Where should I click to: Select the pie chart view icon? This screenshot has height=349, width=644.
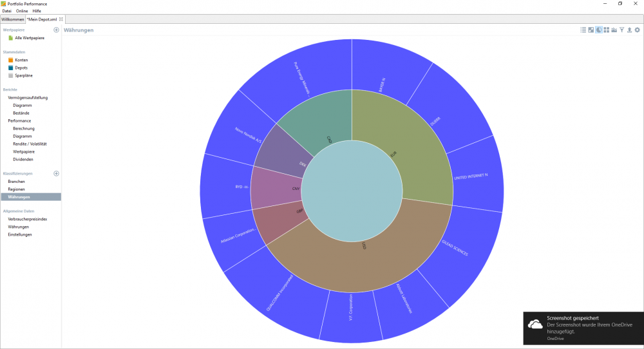point(599,30)
